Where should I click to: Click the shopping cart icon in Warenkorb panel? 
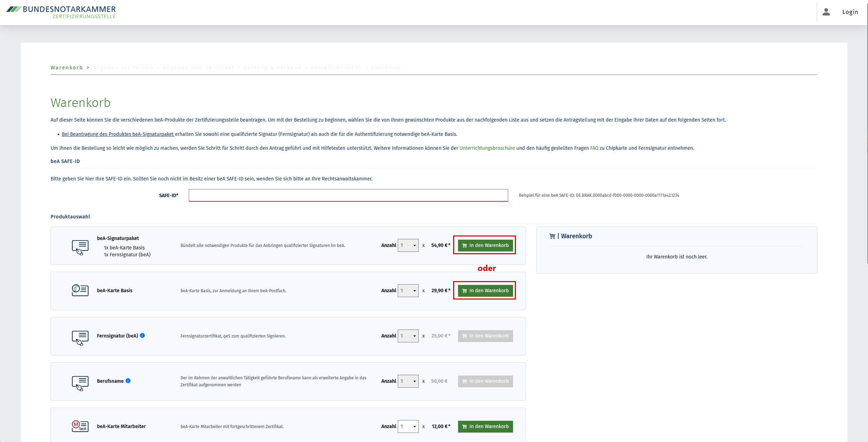click(552, 236)
